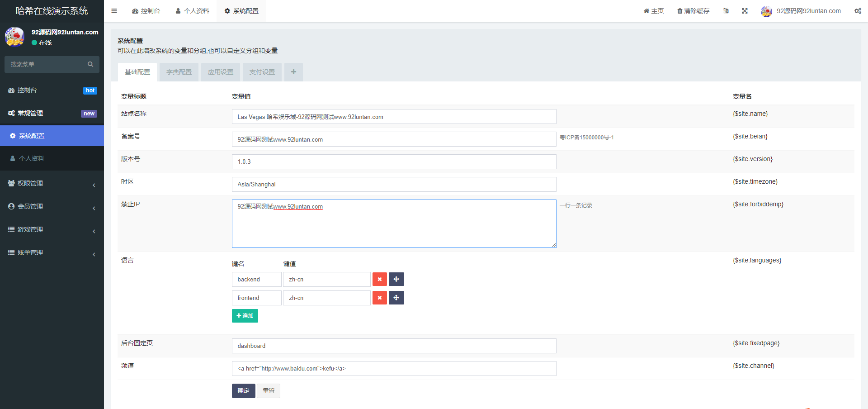The height and width of the screenshot is (409, 868).
Task: Click move handle on backend row
Action: click(x=396, y=279)
